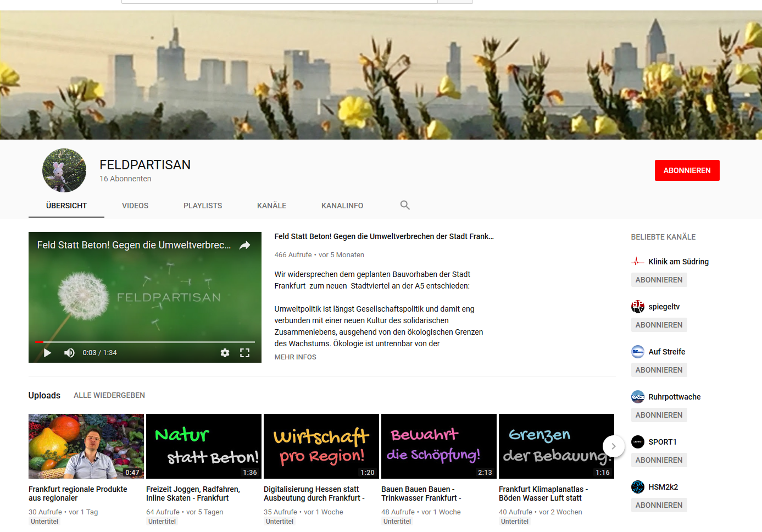Open the FELDPARTISAN channel avatar
762x532 pixels.
pos(64,170)
